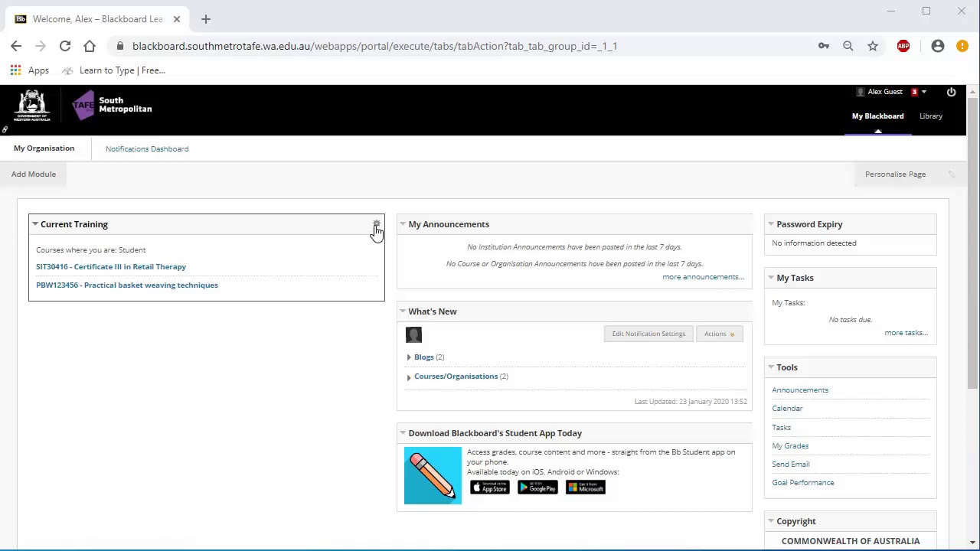Open My Grades in Tools list

pos(790,446)
